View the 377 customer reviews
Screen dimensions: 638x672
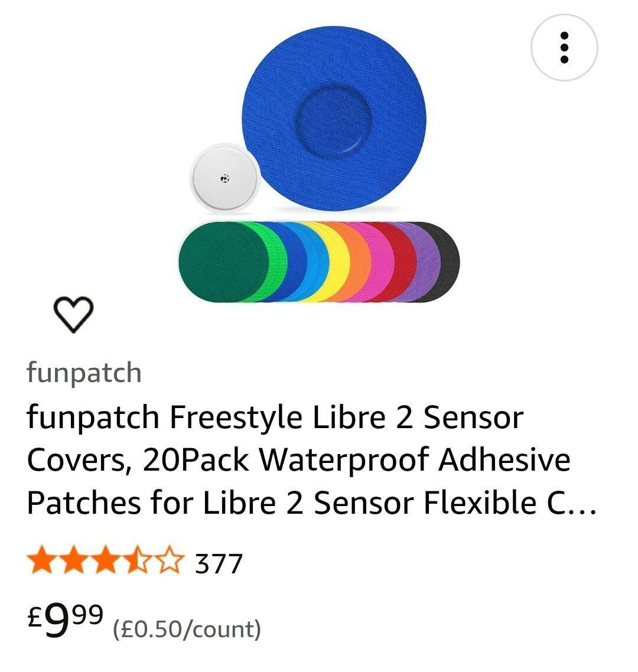pos(219,563)
